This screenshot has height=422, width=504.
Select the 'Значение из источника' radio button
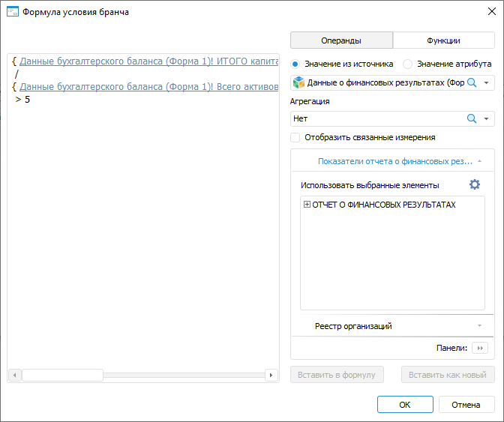coord(295,64)
